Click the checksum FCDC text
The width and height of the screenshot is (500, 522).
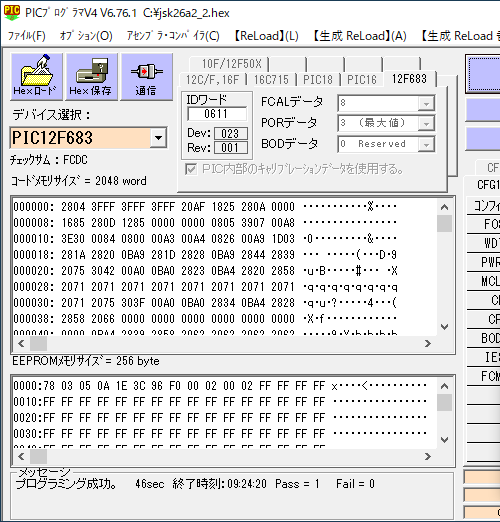click(x=49, y=160)
